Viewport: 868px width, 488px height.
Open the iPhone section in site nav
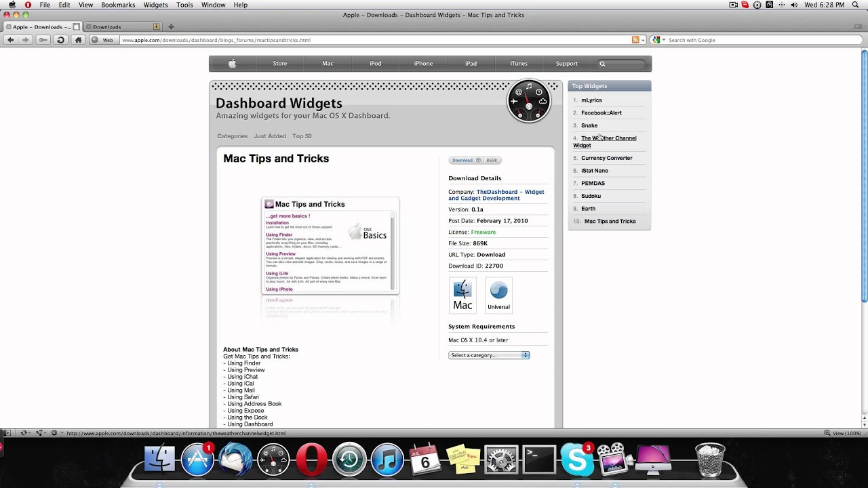click(423, 64)
